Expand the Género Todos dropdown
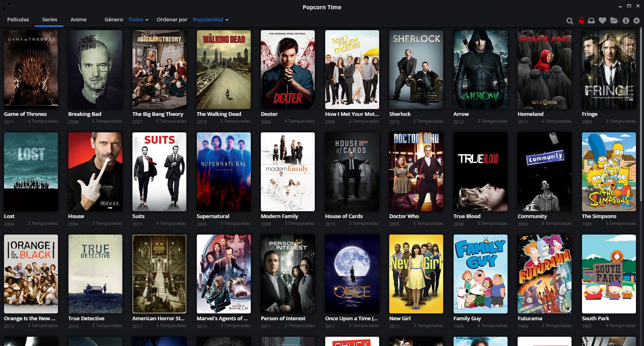Image resolution: width=644 pixels, height=346 pixels. (x=138, y=19)
